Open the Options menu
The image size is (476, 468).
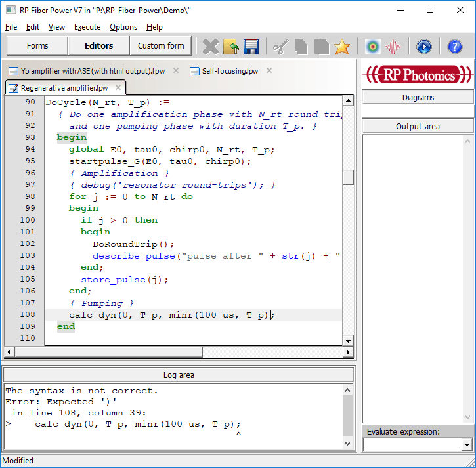click(123, 27)
